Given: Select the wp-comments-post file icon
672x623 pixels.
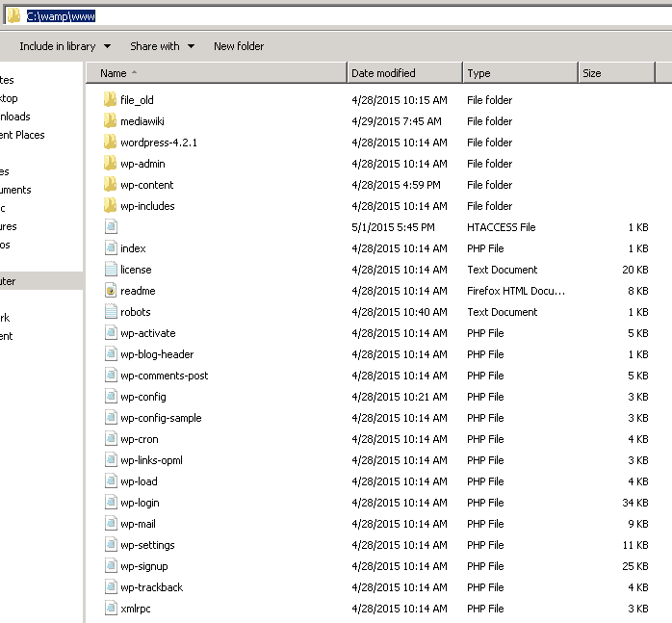Looking at the screenshot, I should click(111, 375).
